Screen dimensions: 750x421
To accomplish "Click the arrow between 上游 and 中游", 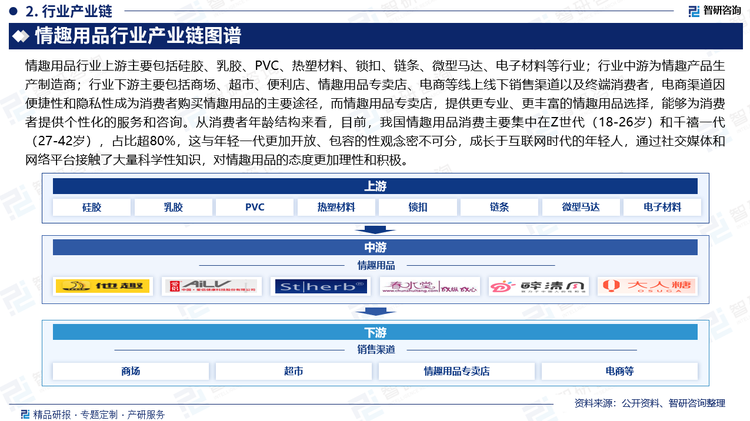I will [375, 230].
